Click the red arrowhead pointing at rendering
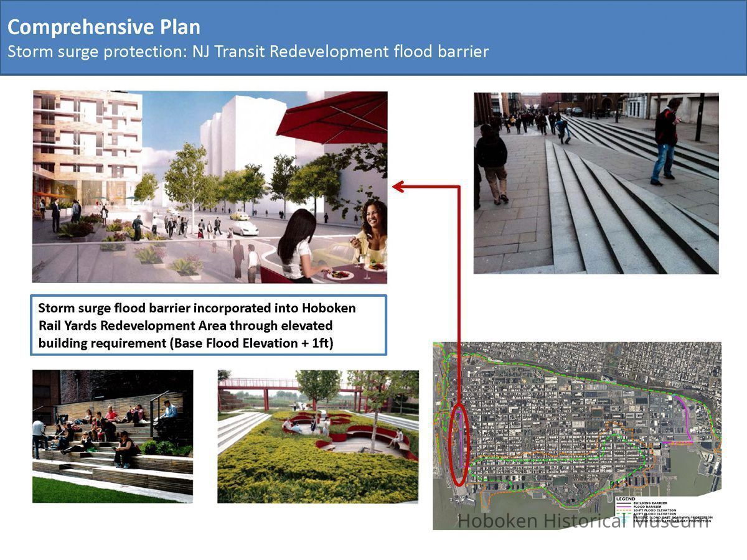 click(398, 186)
